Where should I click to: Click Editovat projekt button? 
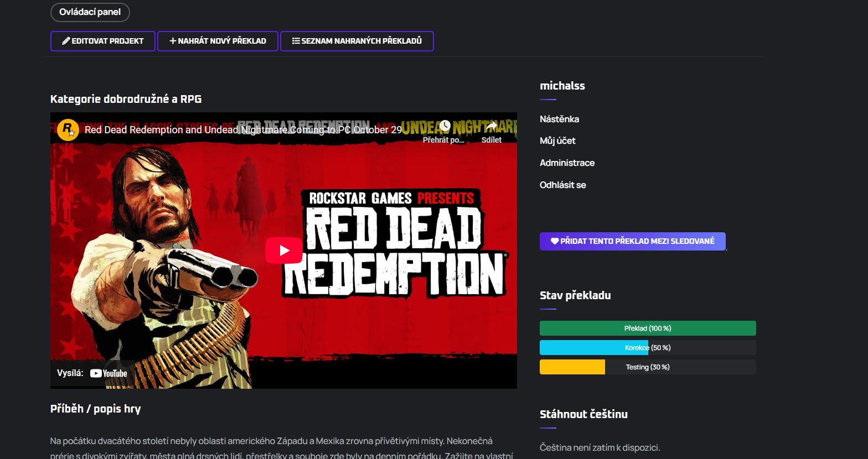[x=103, y=41]
